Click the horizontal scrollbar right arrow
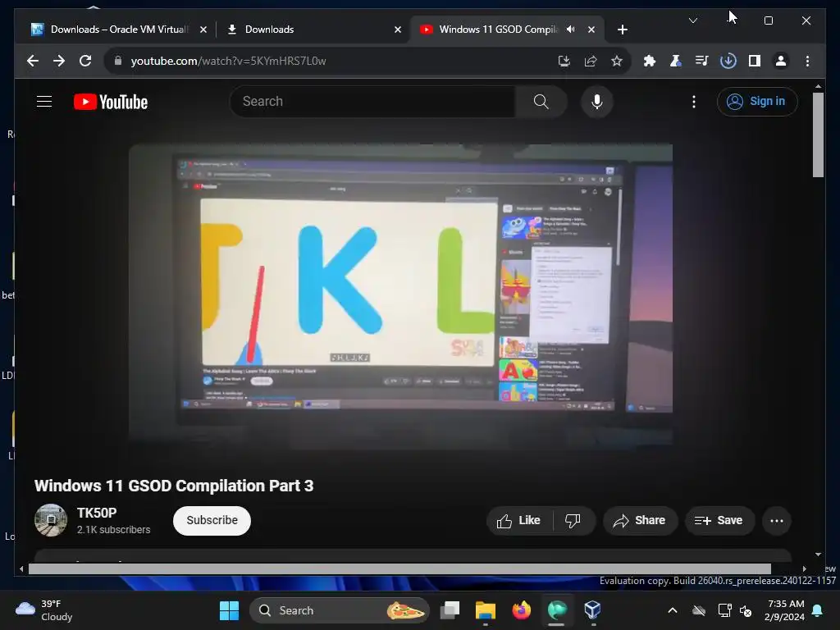This screenshot has width=840, height=630. (804, 569)
